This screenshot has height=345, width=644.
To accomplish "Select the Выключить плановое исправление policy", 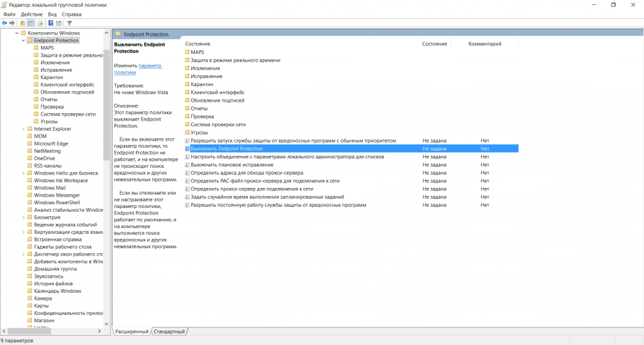I will point(231,165).
